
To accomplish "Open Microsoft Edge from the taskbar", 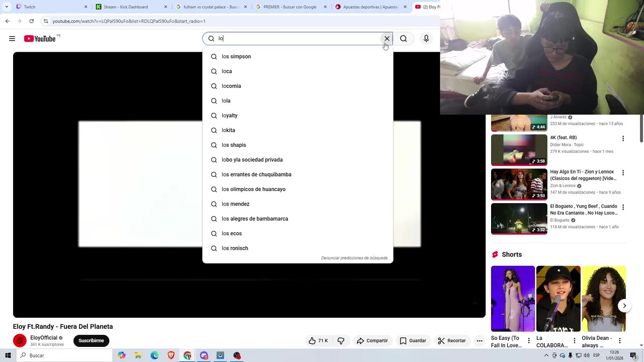I will (x=154, y=355).
